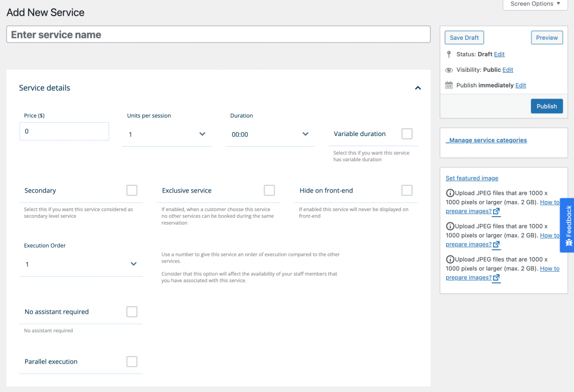This screenshot has height=392, width=574.
Task: Open the first external link icon
Action: click(497, 212)
